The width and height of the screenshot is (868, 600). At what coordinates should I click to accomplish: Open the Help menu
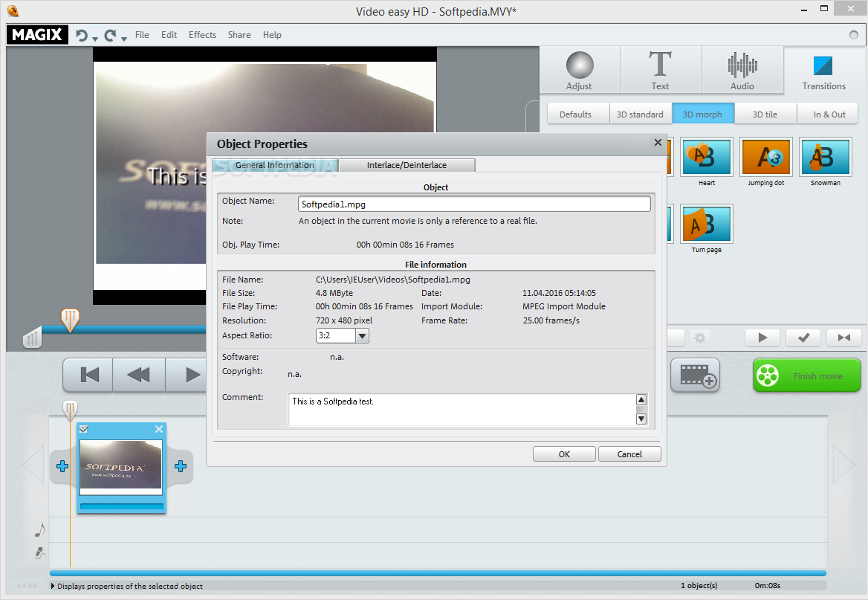pos(272,35)
